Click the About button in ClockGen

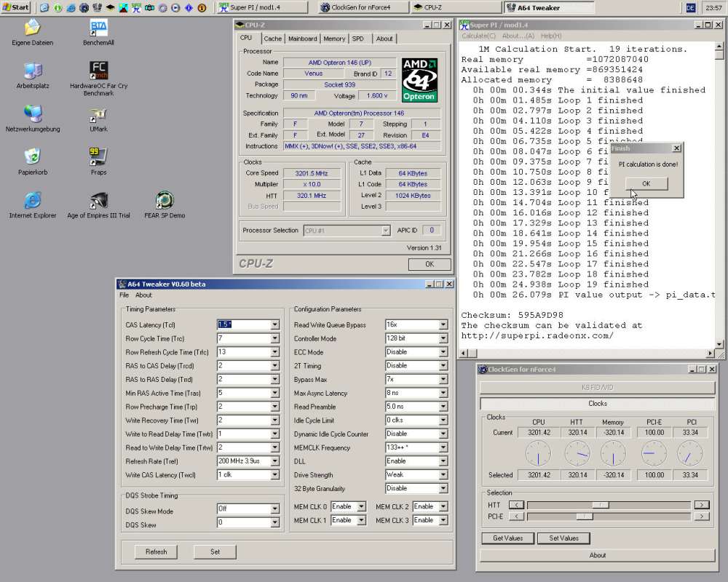coord(597,555)
